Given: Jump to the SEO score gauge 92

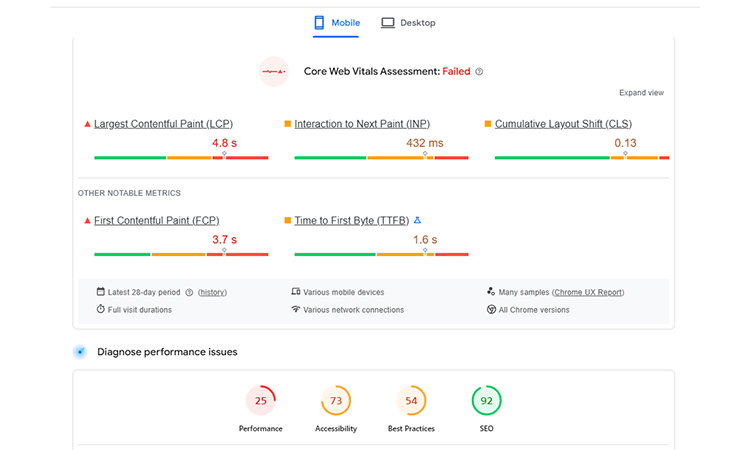Looking at the screenshot, I should pyautogui.click(x=486, y=401).
